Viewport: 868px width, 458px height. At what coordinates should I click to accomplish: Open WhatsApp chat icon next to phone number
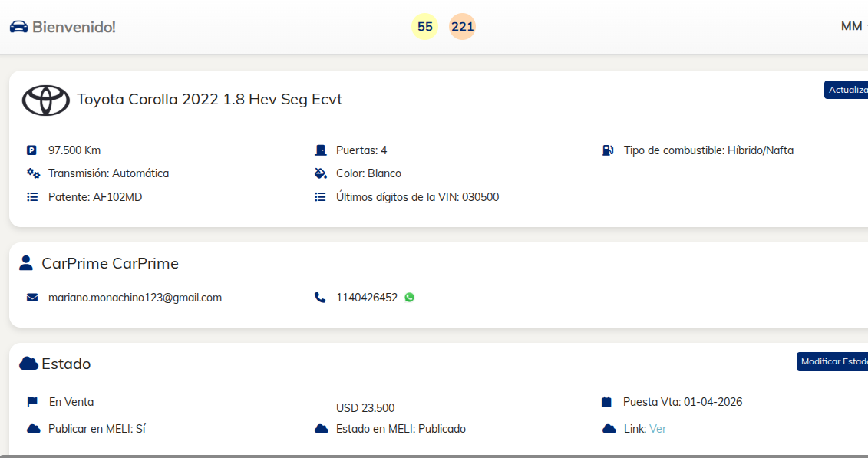[x=409, y=298]
